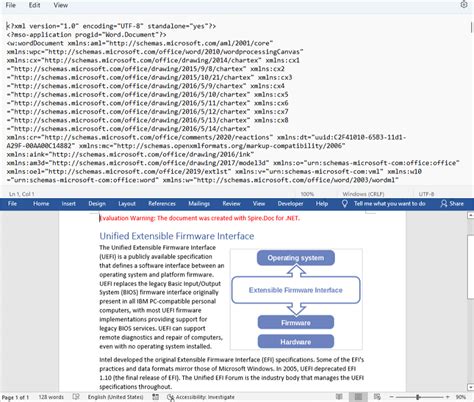Click the lightbulb Tell Me icon
The image size is (474, 402).
[345, 204]
